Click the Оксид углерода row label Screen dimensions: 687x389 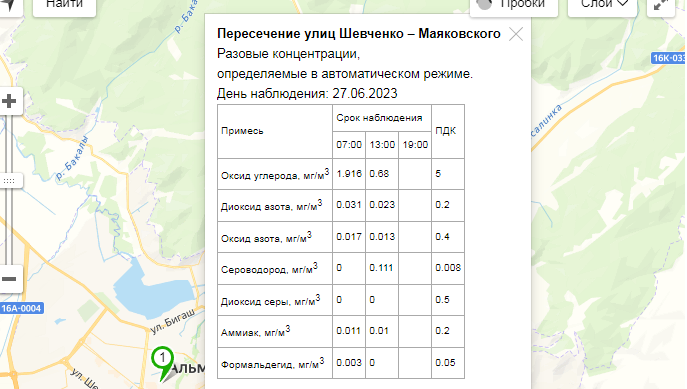click(275, 174)
